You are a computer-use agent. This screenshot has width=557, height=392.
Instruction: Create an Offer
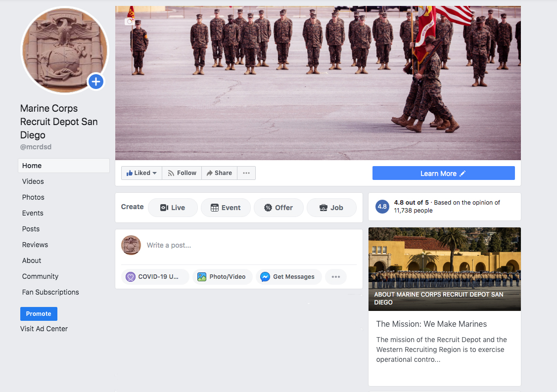[278, 208]
